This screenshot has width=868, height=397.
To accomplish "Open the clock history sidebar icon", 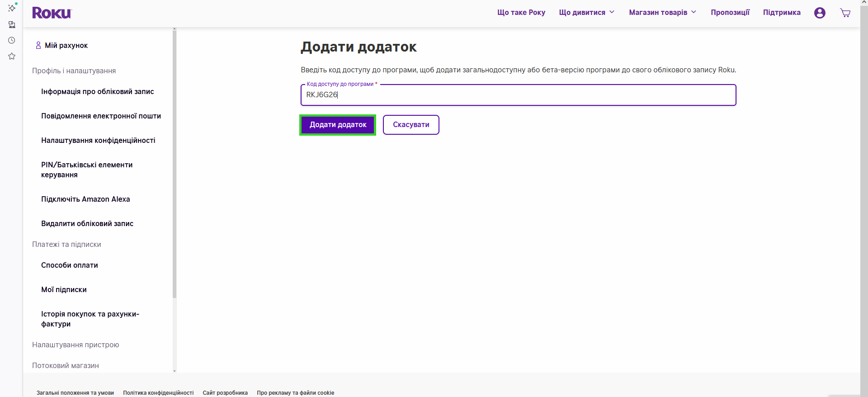I will [12, 40].
